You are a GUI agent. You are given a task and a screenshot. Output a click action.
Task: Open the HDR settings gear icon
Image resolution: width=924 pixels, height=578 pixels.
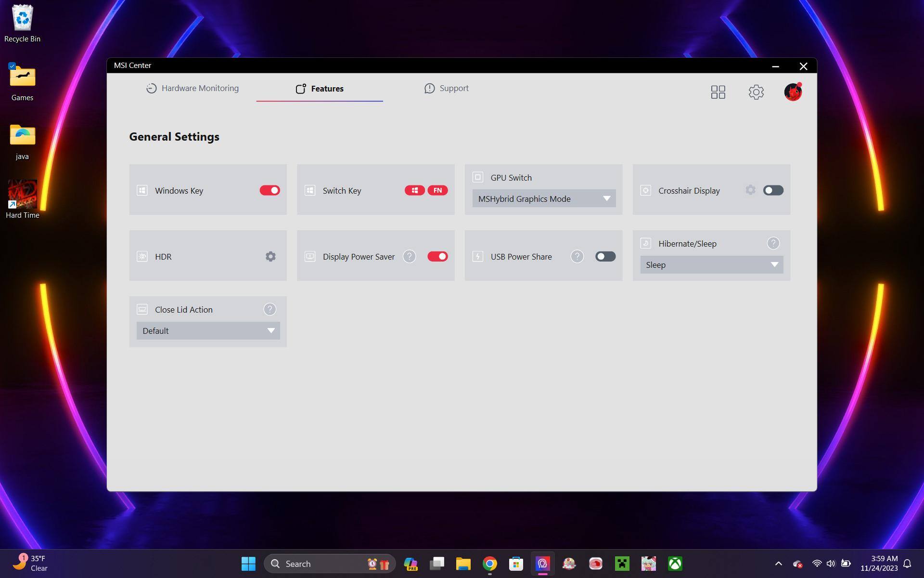(x=270, y=257)
